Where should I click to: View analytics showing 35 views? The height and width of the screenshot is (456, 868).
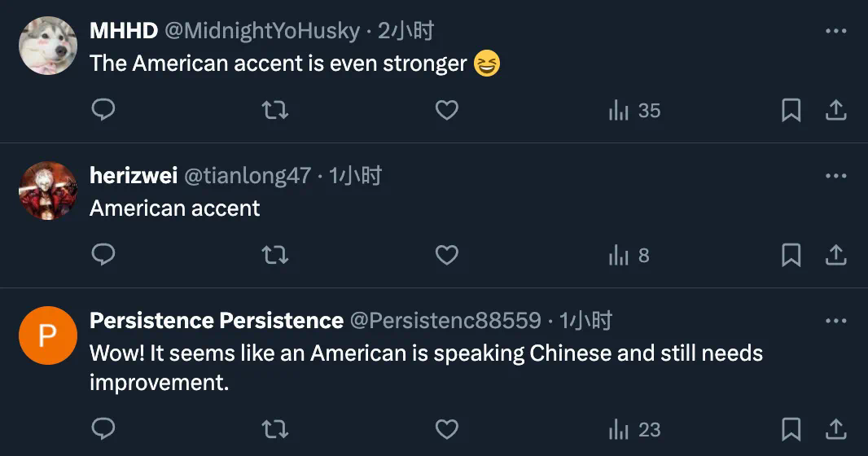pos(634,111)
